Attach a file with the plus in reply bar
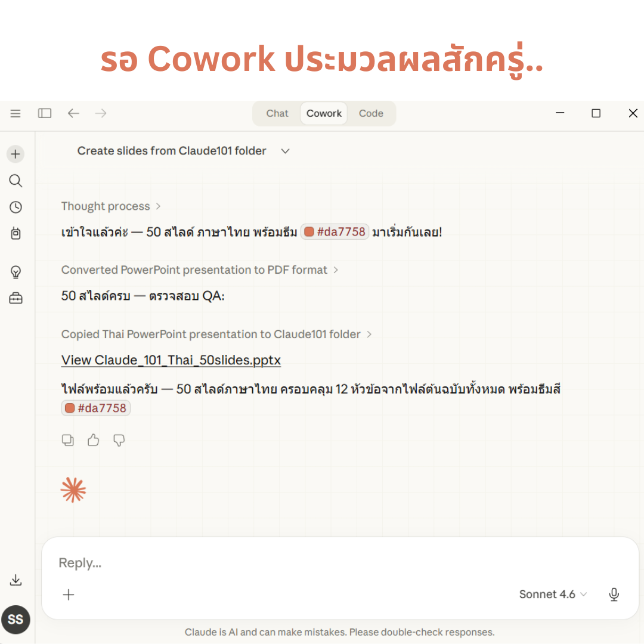644x644 pixels. point(69,595)
